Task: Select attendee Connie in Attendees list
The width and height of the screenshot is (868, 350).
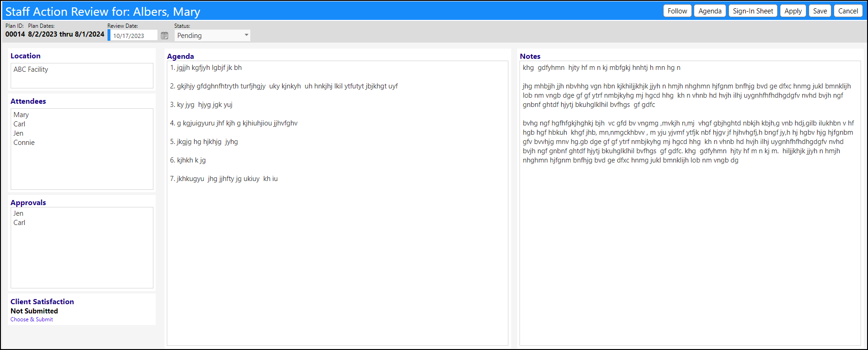Action: (x=24, y=143)
